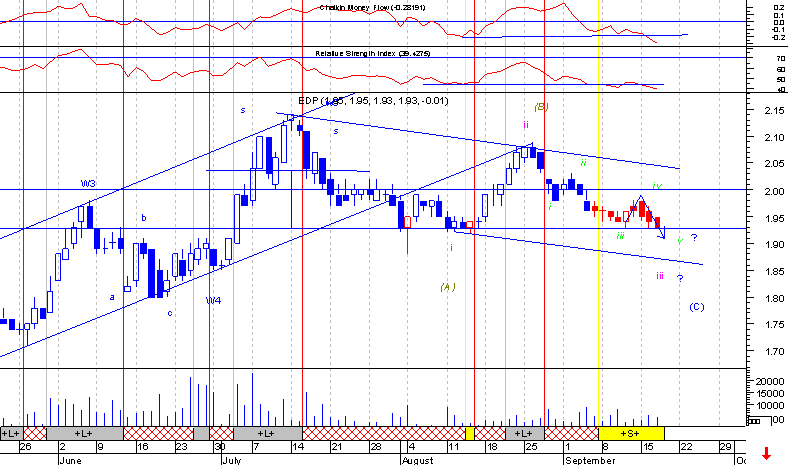Click the magenta 'iii' wave label
This screenshot has height=465, width=788.
(660, 275)
